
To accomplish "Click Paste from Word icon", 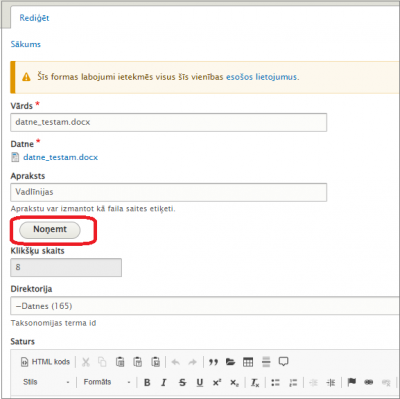I will click(156, 362).
